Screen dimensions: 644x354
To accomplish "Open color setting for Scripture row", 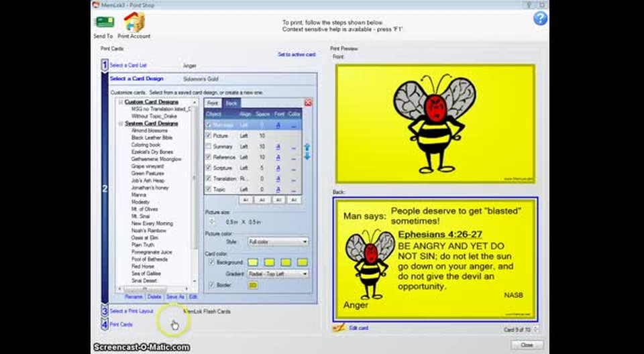I will click(x=293, y=168).
